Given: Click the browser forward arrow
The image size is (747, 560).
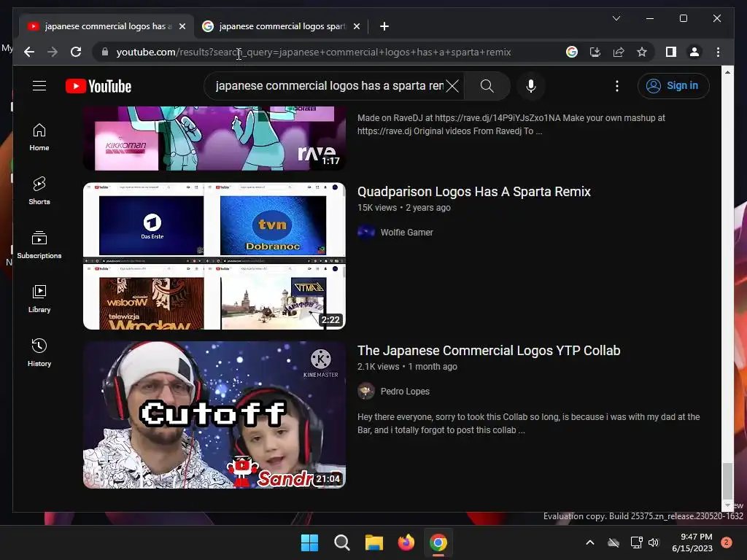Looking at the screenshot, I should coord(53,52).
